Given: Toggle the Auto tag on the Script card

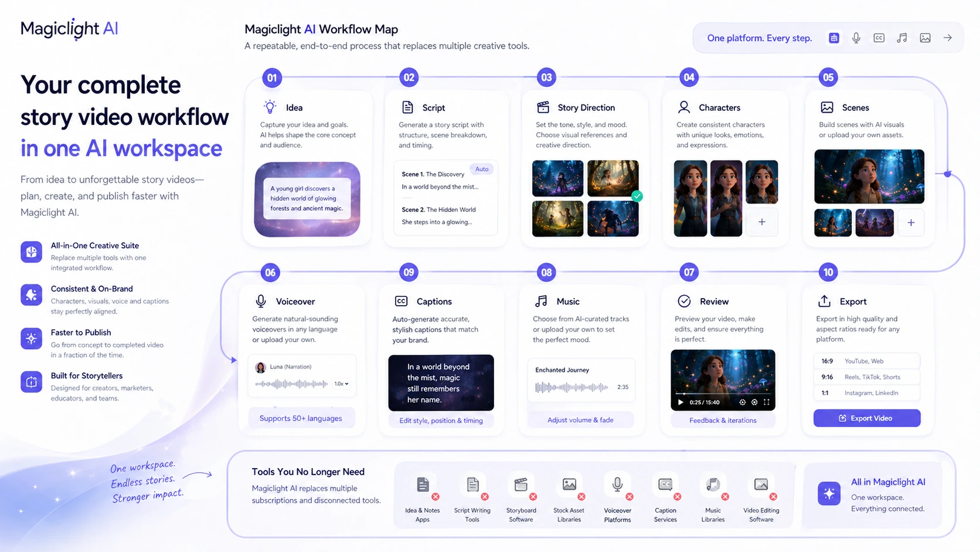Looking at the screenshot, I should 482,169.
